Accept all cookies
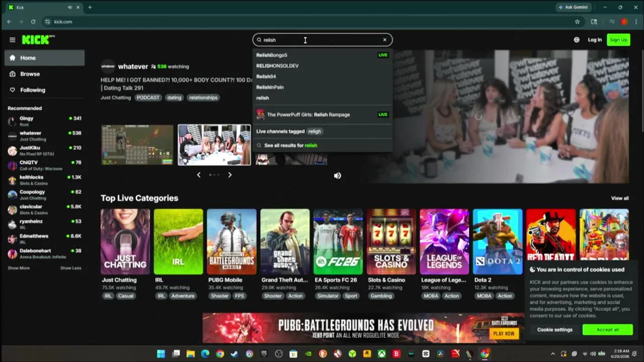The image size is (644, 362). 608,330
